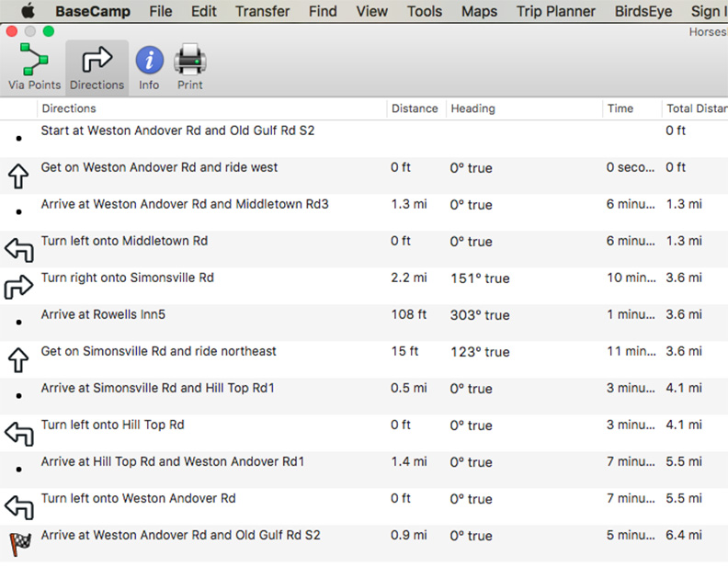Open the Trip Planner menu
Image resolution: width=728 pixels, height=567 pixels.
[555, 12]
